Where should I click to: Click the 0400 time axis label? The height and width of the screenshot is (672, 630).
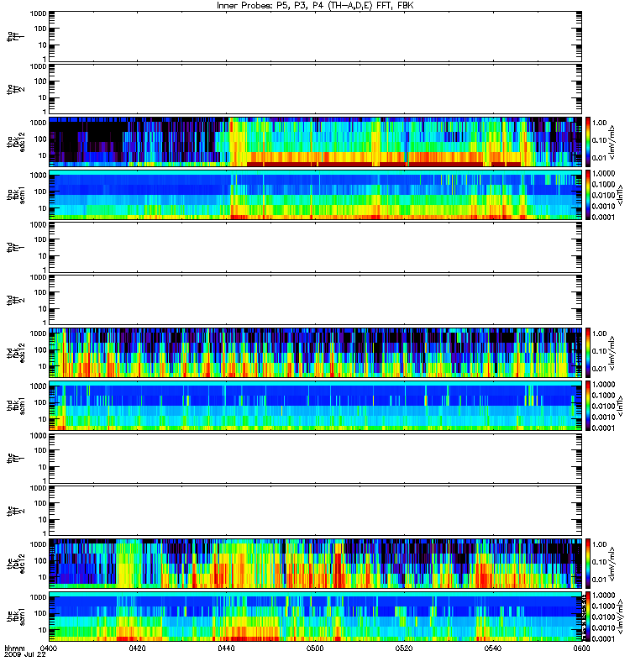coord(49,648)
